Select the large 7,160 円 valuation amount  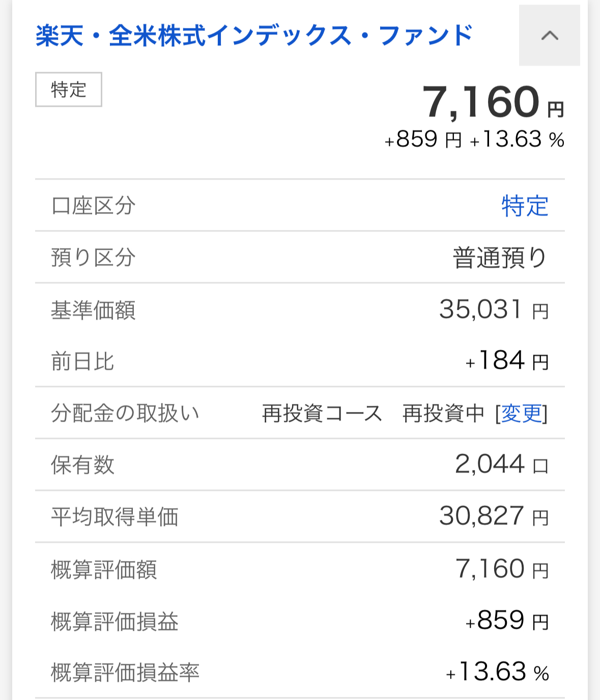point(493,102)
